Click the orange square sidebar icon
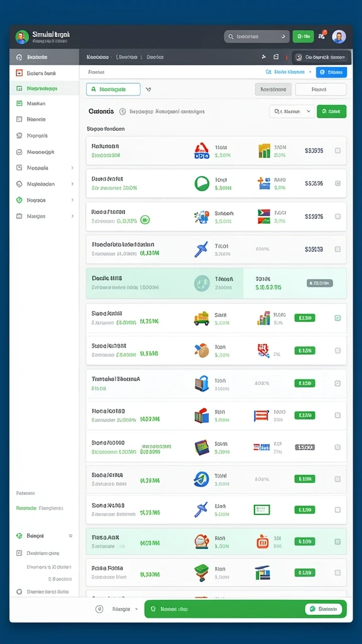The image size is (362, 644). 19,73
